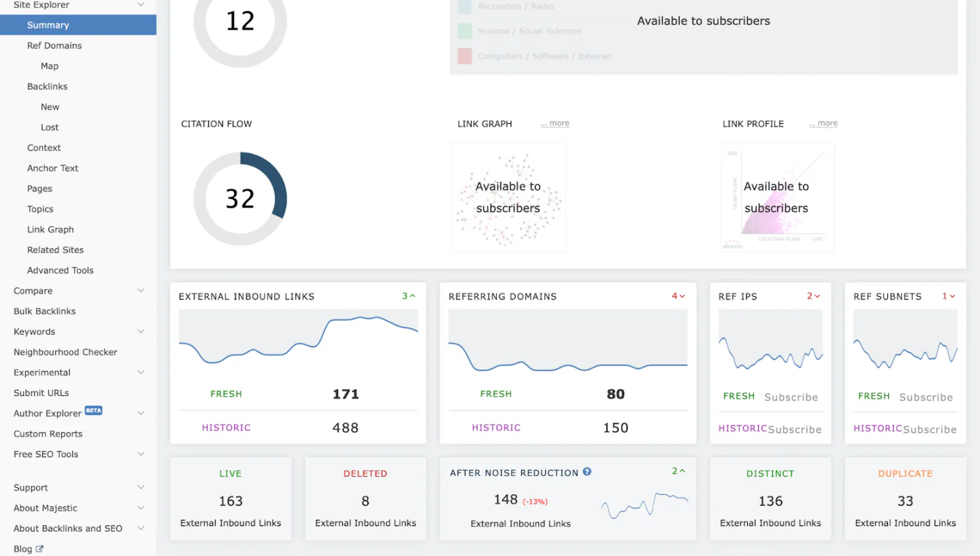The image size is (980, 556).
Task: Click the BETA badge next to Author Explorer
Action: [93, 410]
